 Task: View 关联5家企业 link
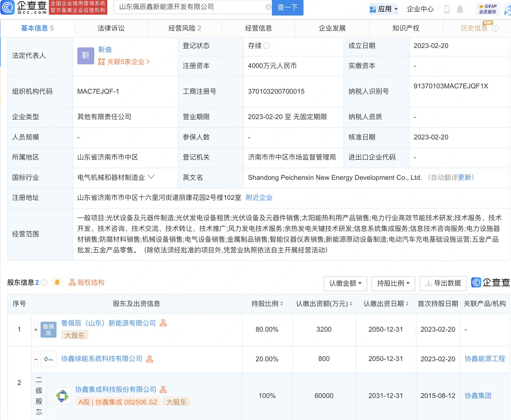pyautogui.click(x=124, y=62)
